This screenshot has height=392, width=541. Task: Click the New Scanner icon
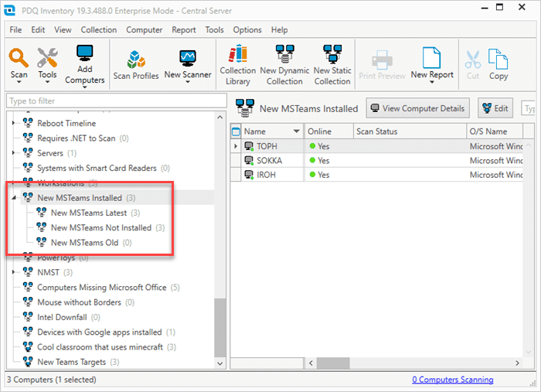[187, 58]
